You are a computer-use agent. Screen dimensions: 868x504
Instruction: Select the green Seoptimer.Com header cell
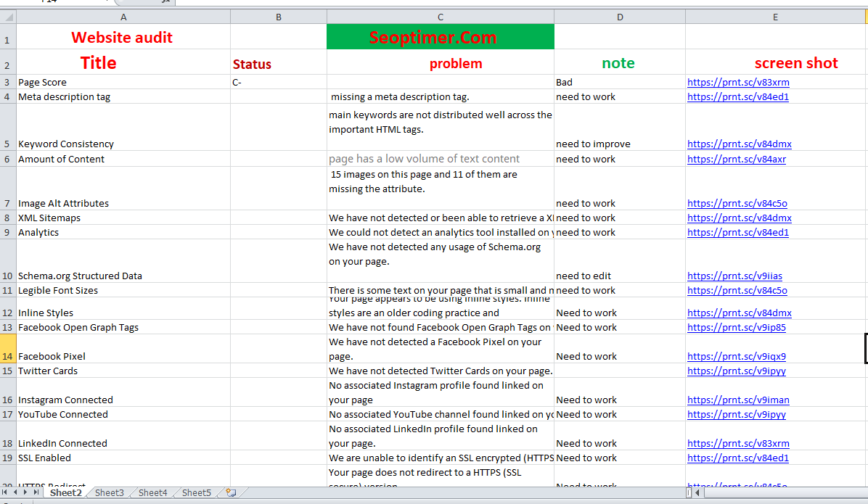[440, 36]
